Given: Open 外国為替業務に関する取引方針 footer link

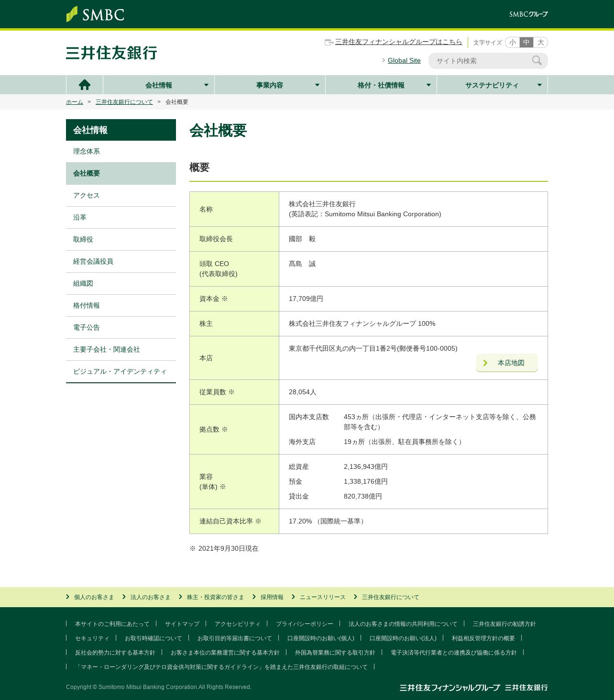Looking at the screenshot, I should click(x=335, y=653).
